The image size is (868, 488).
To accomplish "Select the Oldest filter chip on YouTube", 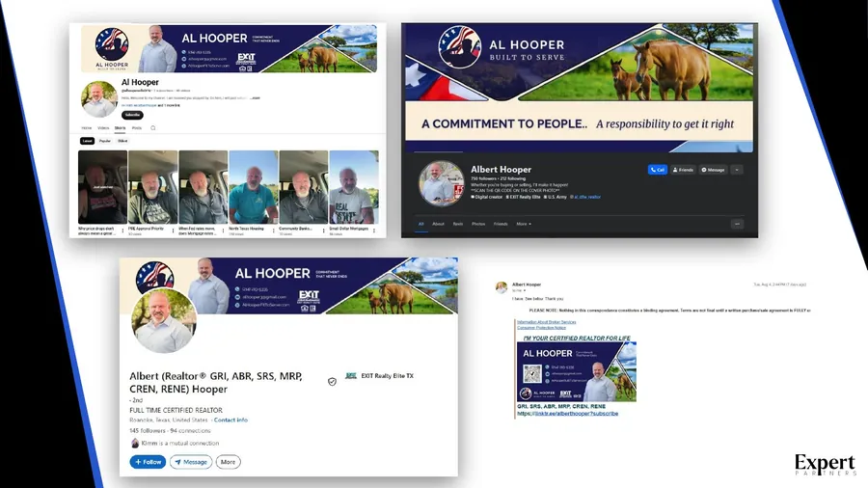I will coord(122,141).
